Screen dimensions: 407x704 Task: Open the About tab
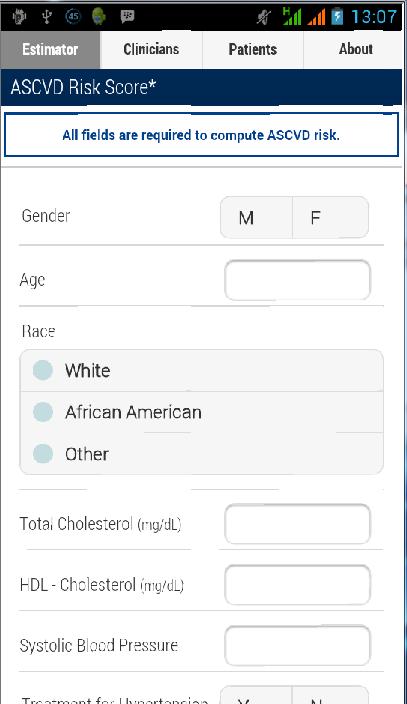coord(355,49)
